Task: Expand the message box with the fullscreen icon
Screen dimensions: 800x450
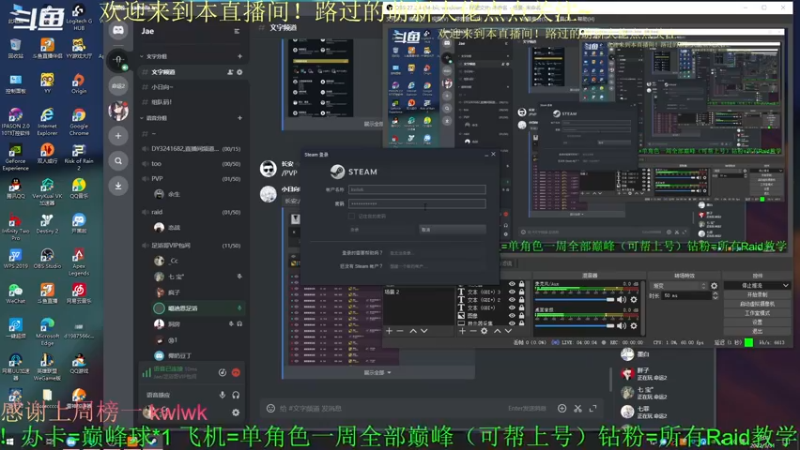Action: (593, 408)
